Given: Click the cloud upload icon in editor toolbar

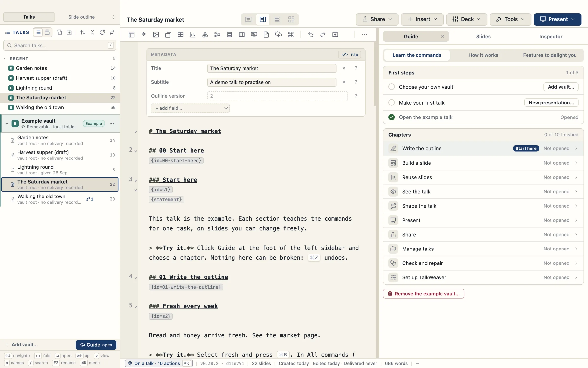Looking at the screenshot, I should [278, 35].
